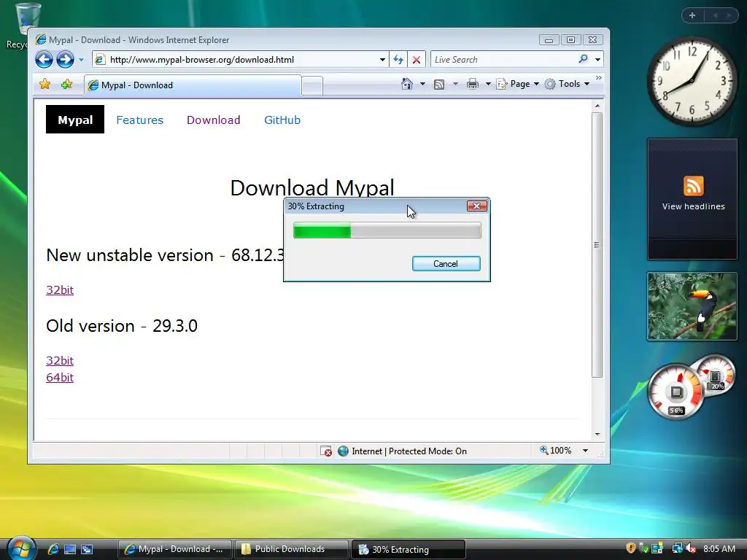Click the red Stop loading icon
Viewport: 747px width, 560px height.
coord(417,60)
